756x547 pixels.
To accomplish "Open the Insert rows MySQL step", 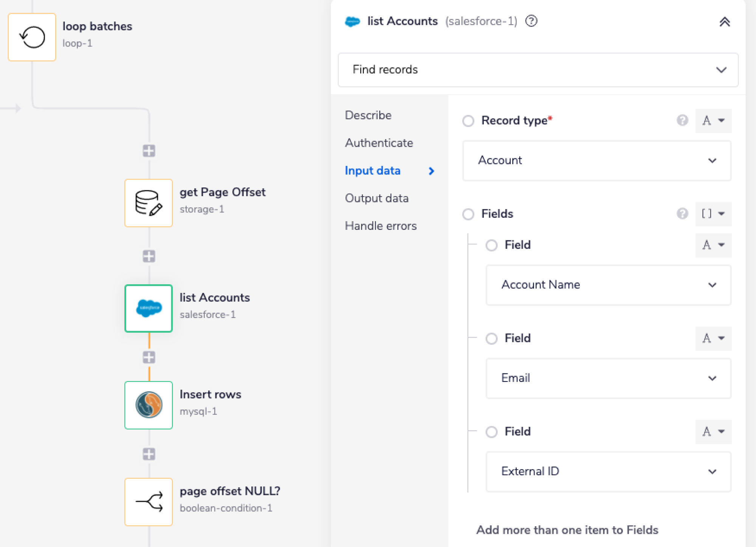I will click(149, 405).
